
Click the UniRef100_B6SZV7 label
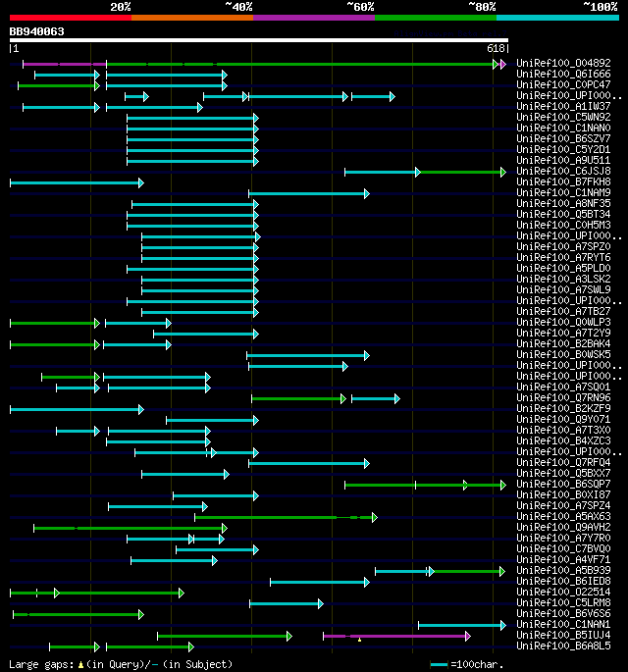coord(563,138)
